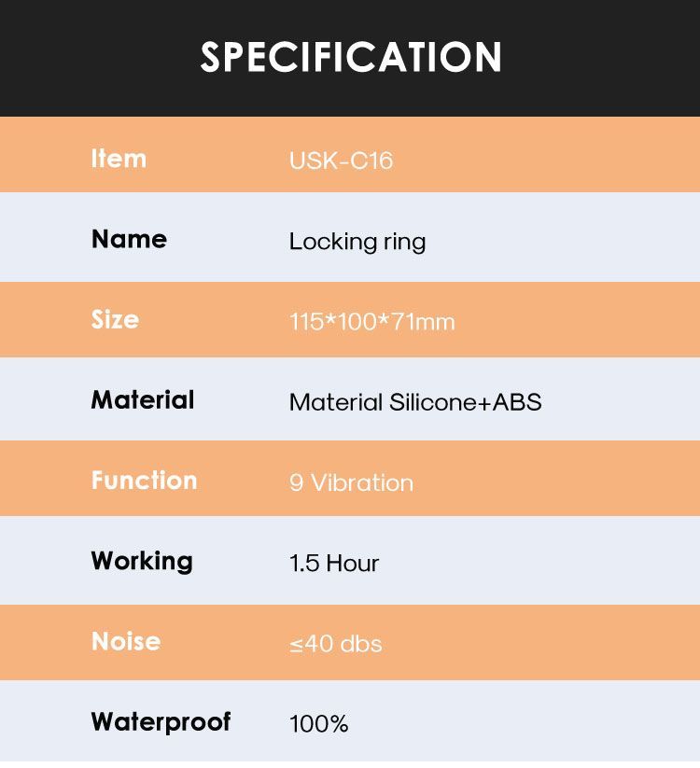Click the 1.5 Hour value
The image size is (700, 768).
click(x=334, y=564)
